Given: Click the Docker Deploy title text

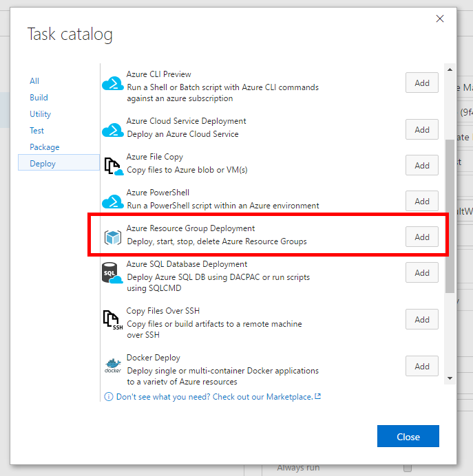Looking at the screenshot, I should pyautogui.click(x=153, y=358).
